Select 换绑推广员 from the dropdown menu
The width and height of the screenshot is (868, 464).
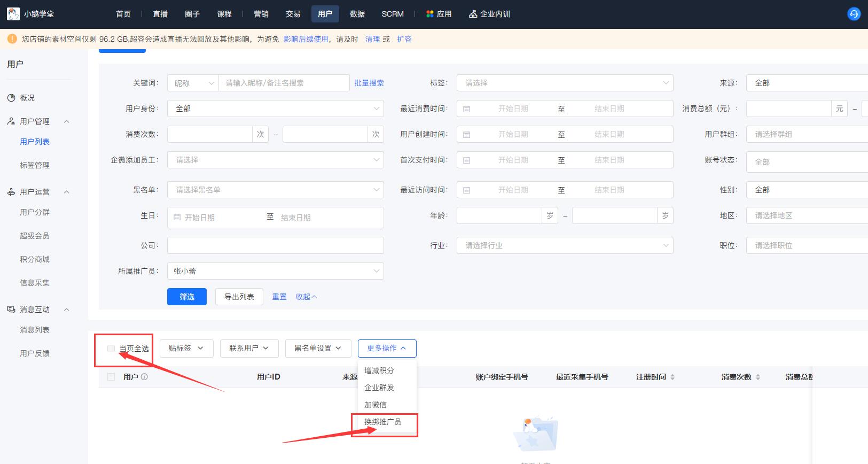point(382,422)
